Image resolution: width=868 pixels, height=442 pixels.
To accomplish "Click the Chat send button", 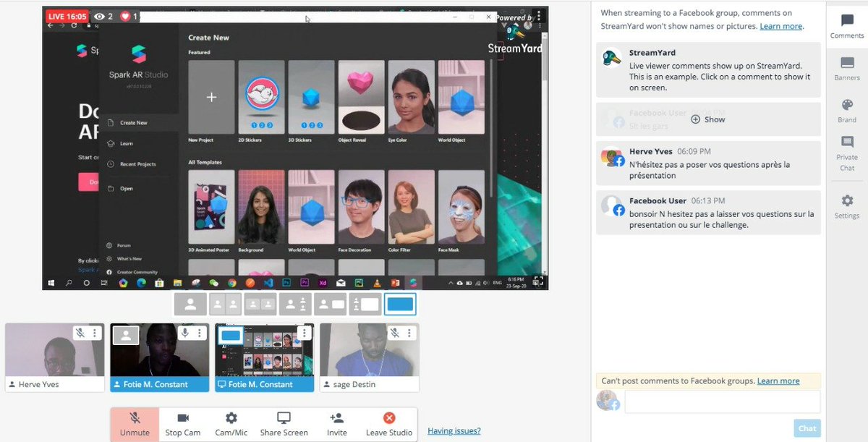I will (807, 428).
